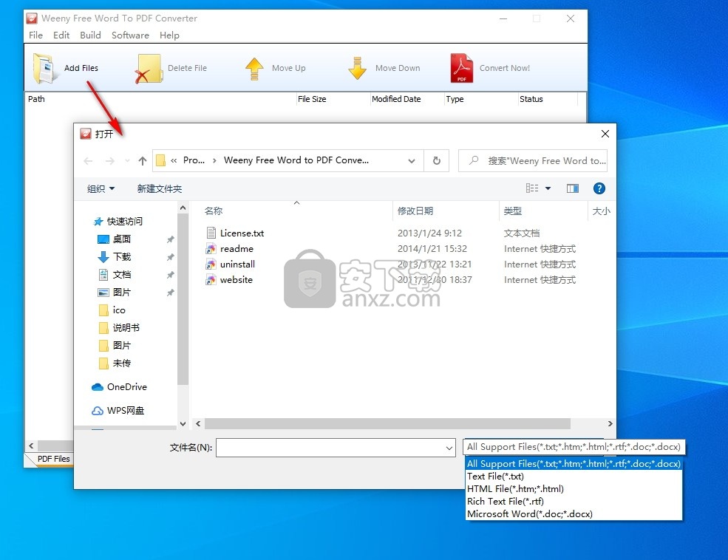Choose Microsoft Word(*.doc;*.docx) filter option
The height and width of the screenshot is (560, 728).
tap(574, 513)
